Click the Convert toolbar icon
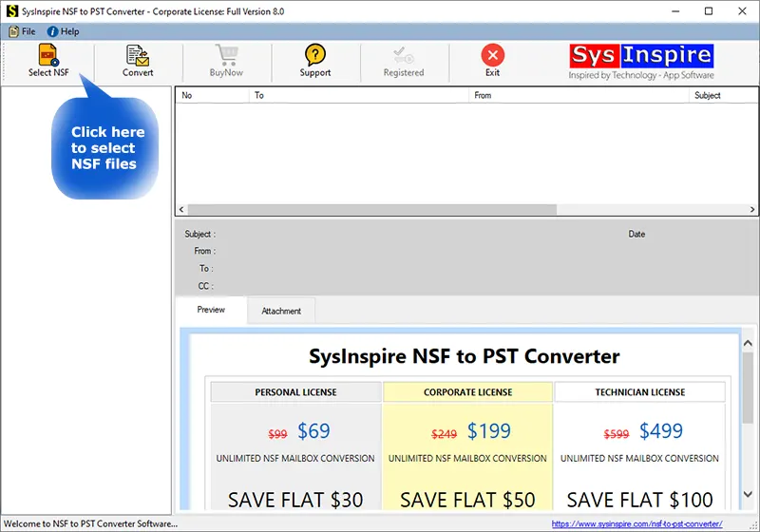 138,55
